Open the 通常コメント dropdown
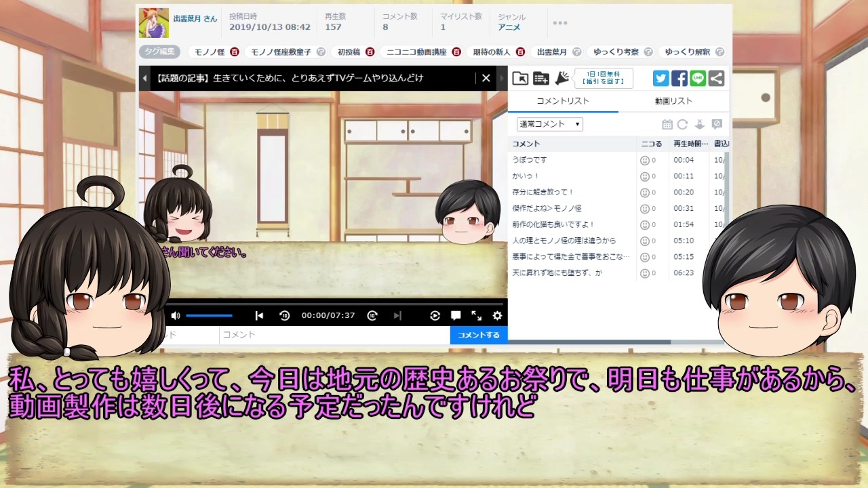868x488 pixels. click(550, 124)
